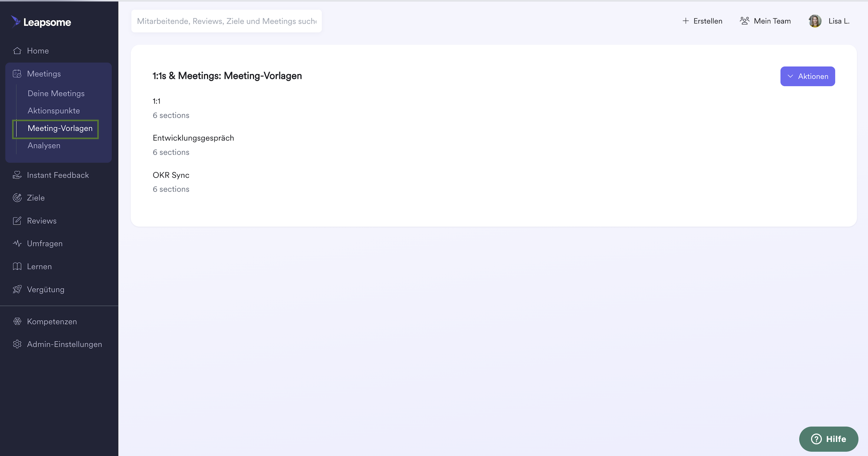Image resolution: width=868 pixels, height=456 pixels.
Task: Click the Kompetenzen web icon
Action: [x=17, y=321]
